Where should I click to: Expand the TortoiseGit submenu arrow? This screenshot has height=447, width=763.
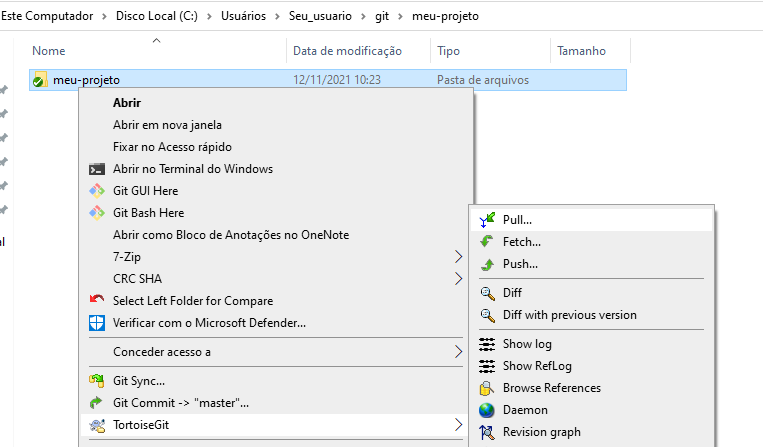click(458, 425)
